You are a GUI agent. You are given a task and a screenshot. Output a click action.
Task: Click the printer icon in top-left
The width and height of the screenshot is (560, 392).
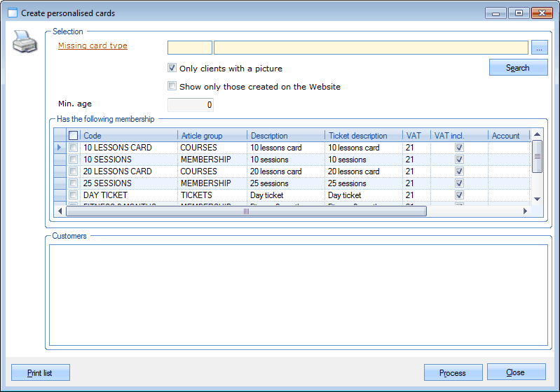click(23, 44)
